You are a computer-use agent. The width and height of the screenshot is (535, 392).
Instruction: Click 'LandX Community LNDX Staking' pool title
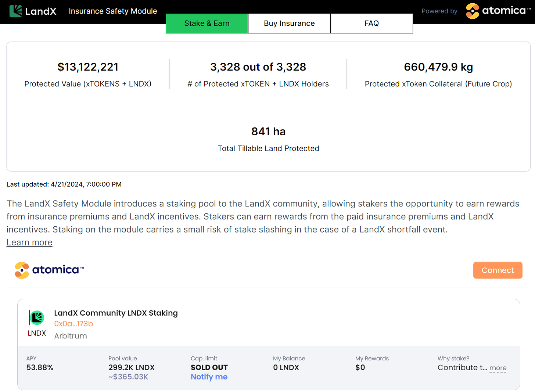116,313
